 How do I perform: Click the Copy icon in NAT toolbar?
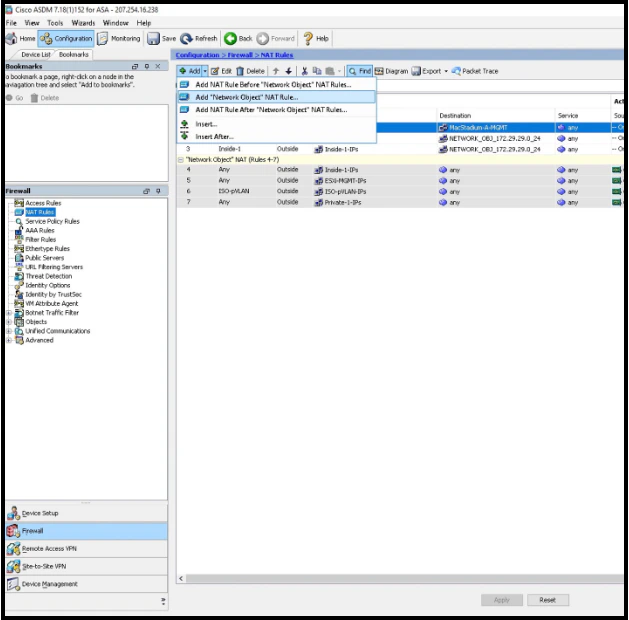pyautogui.click(x=317, y=71)
